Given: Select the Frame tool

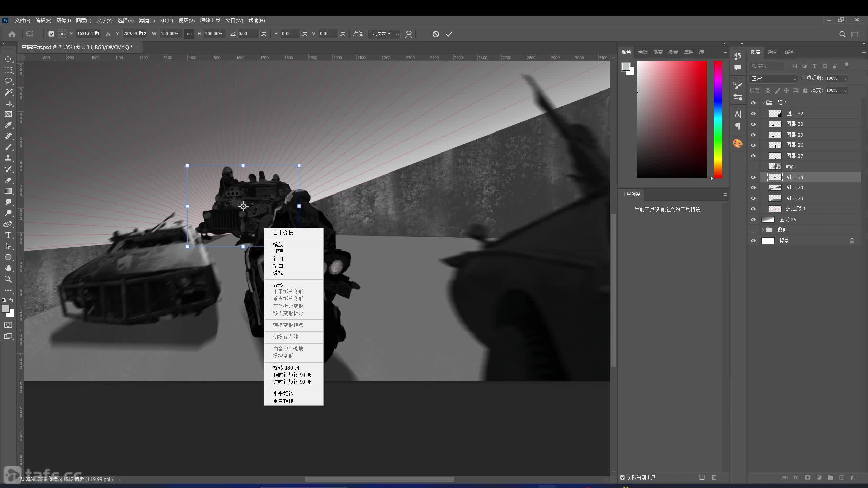Looking at the screenshot, I should coord(8,114).
